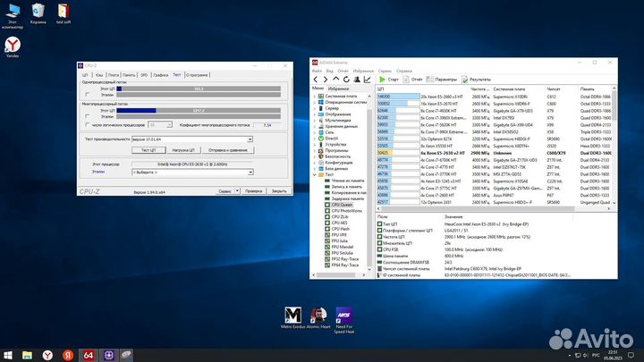Open Atomic Heart desktop shortcut

[x=318, y=318]
